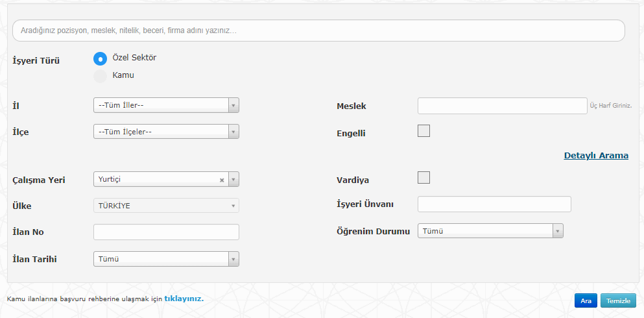Tick the Vardiya checkbox
The height and width of the screenshot is (318, 644).
pyautogui.click(x=424, y=177)
